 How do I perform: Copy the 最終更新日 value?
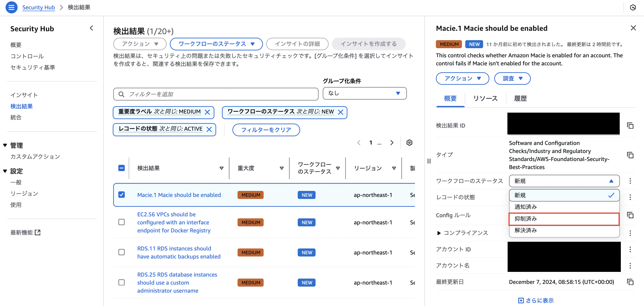pyautogui.click(x=630, y=282)
